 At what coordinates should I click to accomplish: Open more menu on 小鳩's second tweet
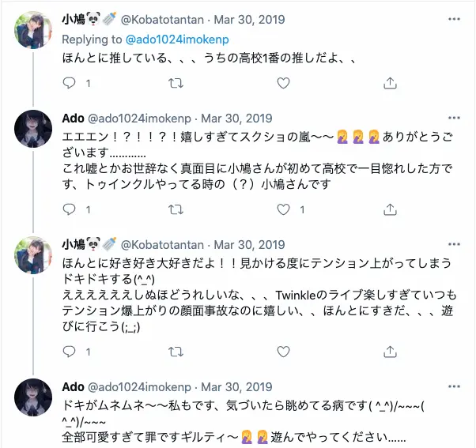(451, 245)
